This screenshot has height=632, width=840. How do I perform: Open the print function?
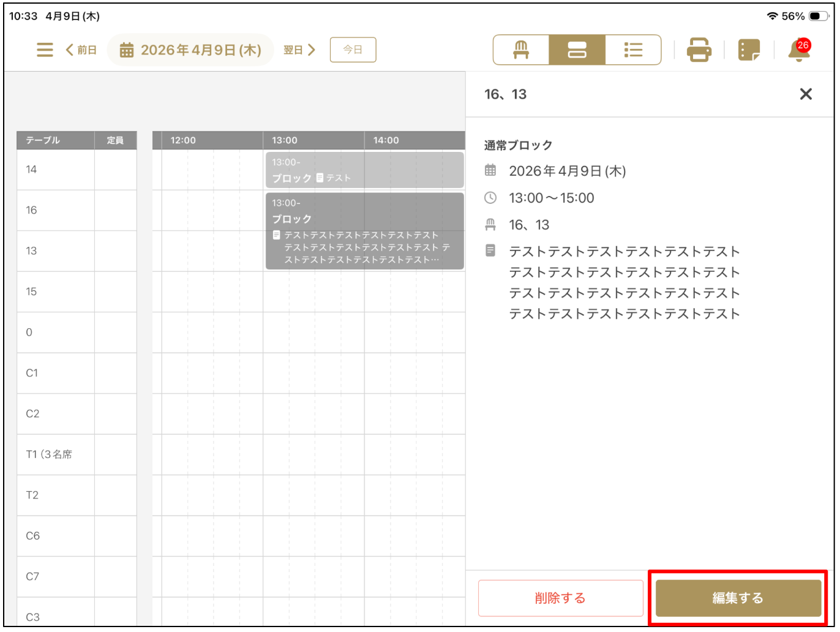(x=699, y=50)
